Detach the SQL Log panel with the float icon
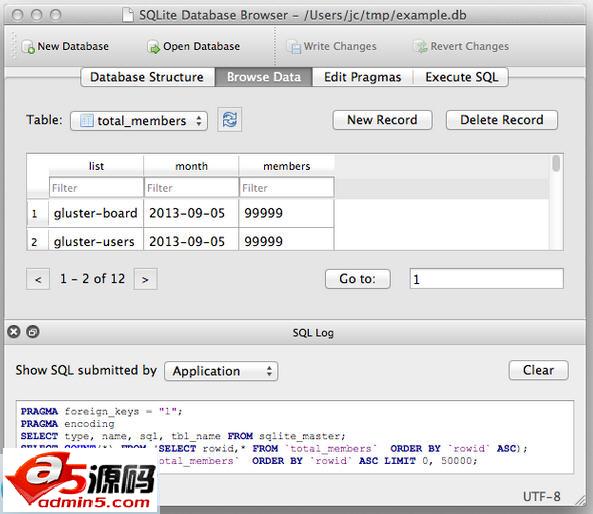The image size is (593, 514). pos(33,332)
